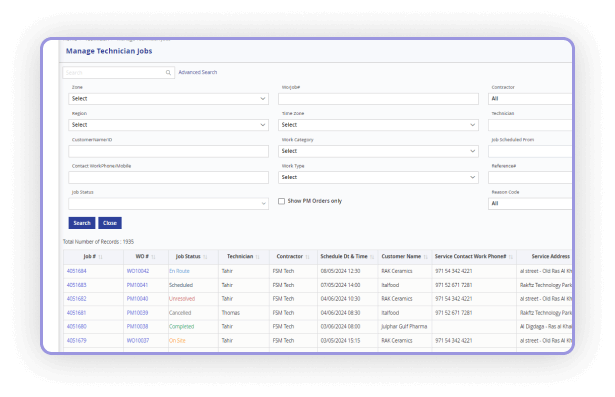Click customer Julphar Gulf Pharma
The width and height of the screenshot is (615, 397).
(x=404, y=327)
